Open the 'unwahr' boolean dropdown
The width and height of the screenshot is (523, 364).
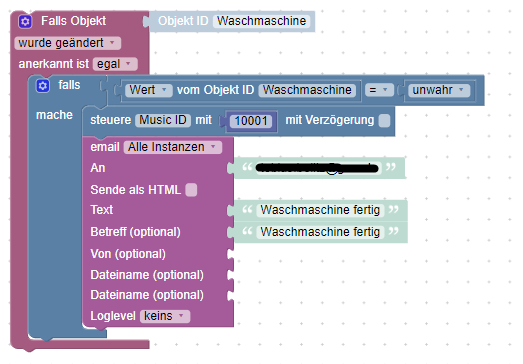(439, 90)
